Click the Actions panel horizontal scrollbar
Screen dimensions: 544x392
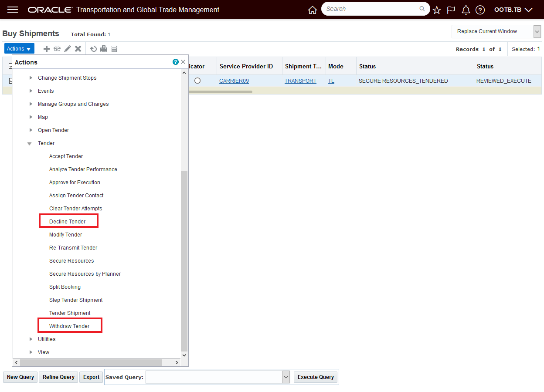click(91, 362)
